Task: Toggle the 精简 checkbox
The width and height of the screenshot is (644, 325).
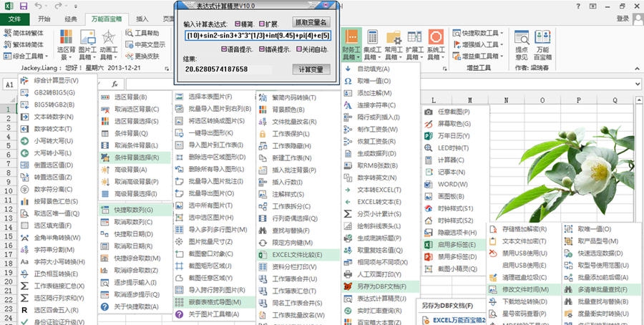Action: [x=238, y=24]
